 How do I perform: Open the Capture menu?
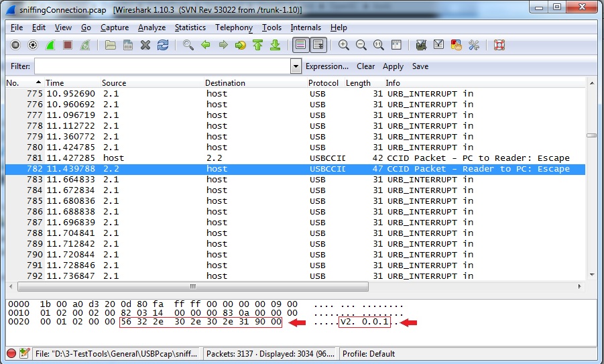(x=115, y=27)
